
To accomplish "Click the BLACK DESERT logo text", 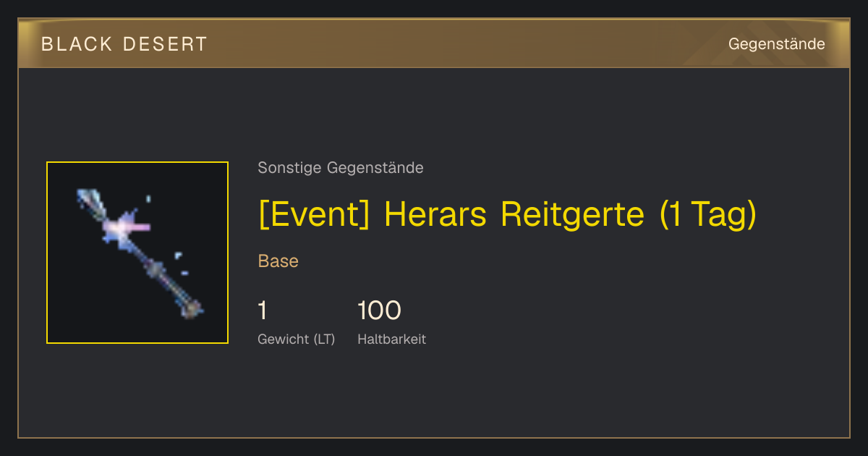I will 124,44.
